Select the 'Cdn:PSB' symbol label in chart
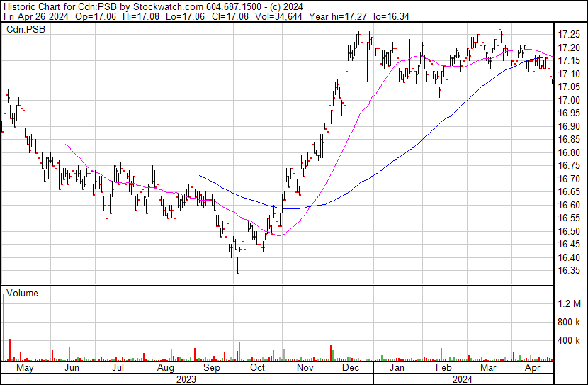This screenshot has width=588, height=385. coord(26,29)
